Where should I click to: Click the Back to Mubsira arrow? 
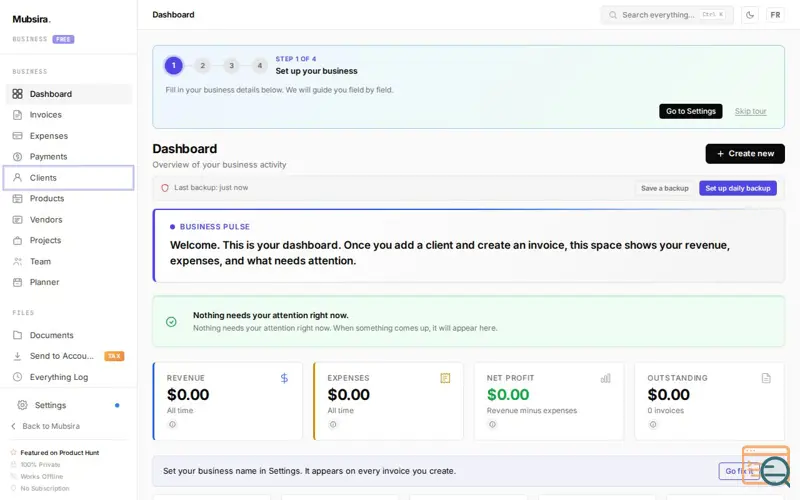14,426
